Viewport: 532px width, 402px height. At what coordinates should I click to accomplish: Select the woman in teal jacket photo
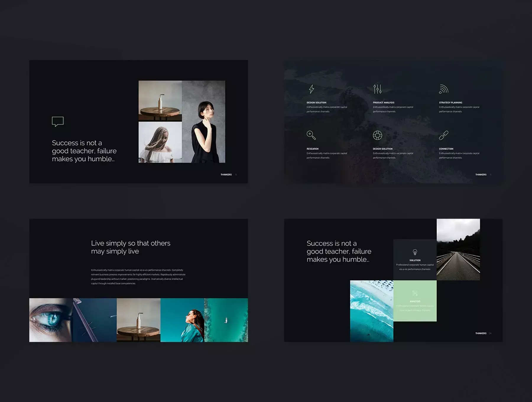[182, 320]
